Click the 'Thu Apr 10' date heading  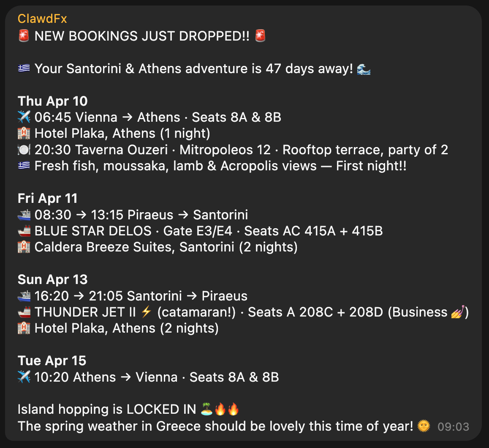[x=53, y=101]
